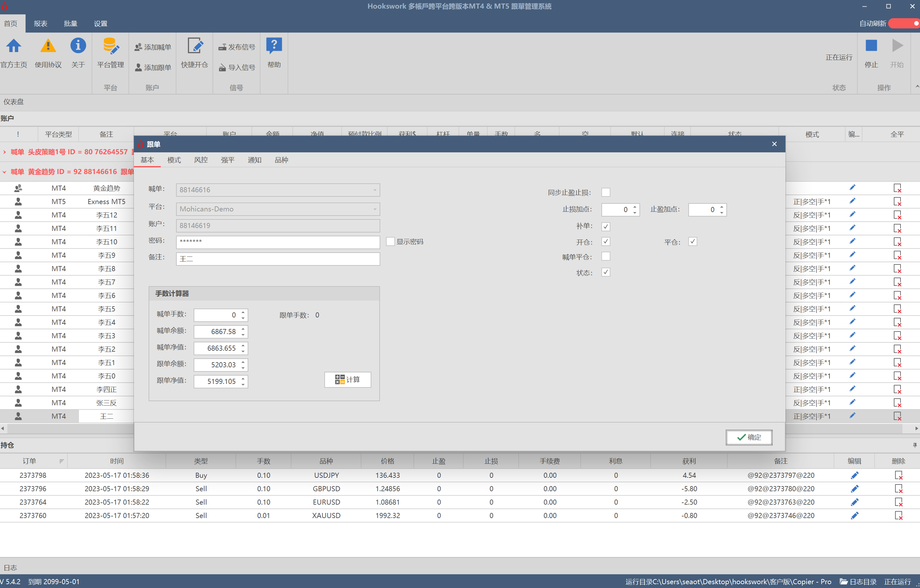Uncheck the 状态 checkbox

pos(606,272)
